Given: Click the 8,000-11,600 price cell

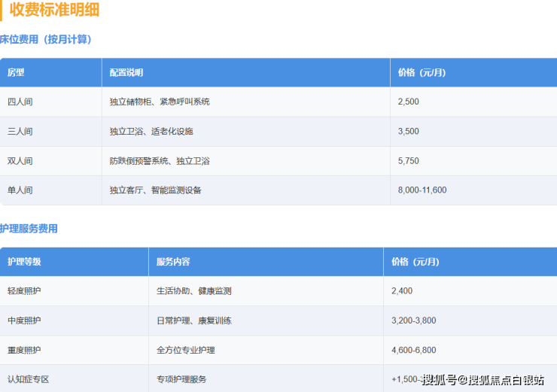Looking at the screenshot, I should tap(422, 190).
